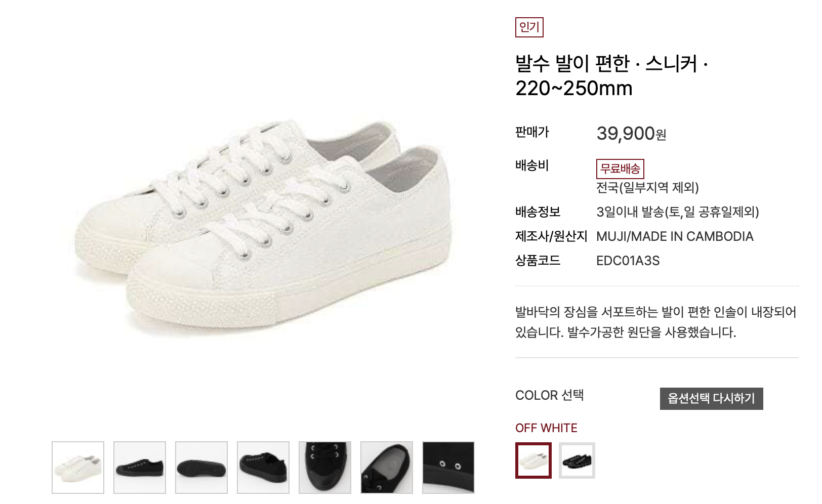View the black sneaker side profile thumbnail
822x504 pixels.
point(140,467)
